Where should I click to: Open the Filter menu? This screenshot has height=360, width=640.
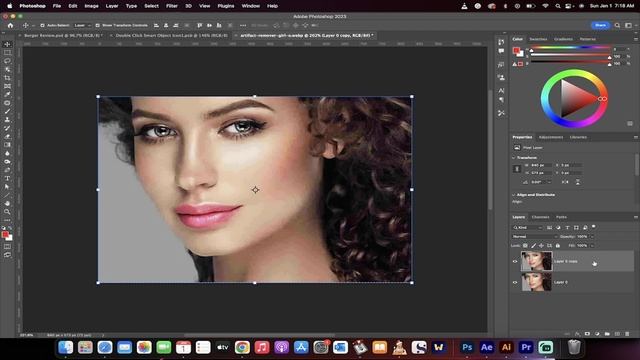point(172,6)
